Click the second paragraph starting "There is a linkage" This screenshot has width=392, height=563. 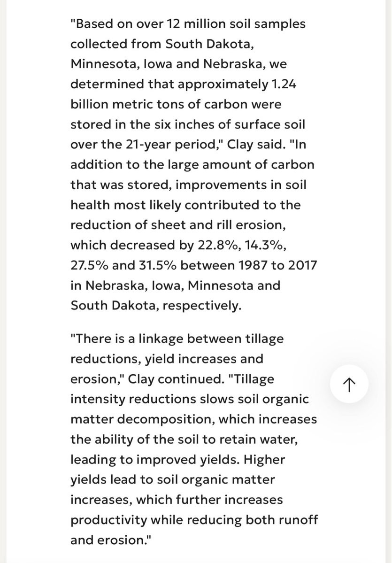[194, 439]
